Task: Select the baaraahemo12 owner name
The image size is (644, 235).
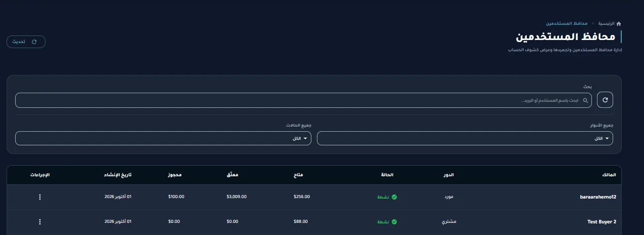Action: click(x=597, y=197)
